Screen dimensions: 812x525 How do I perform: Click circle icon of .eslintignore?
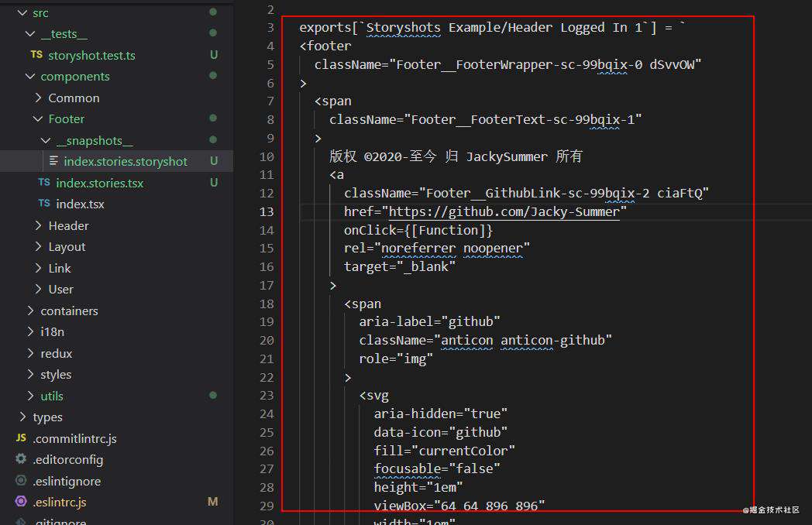(x=21, y=480)
